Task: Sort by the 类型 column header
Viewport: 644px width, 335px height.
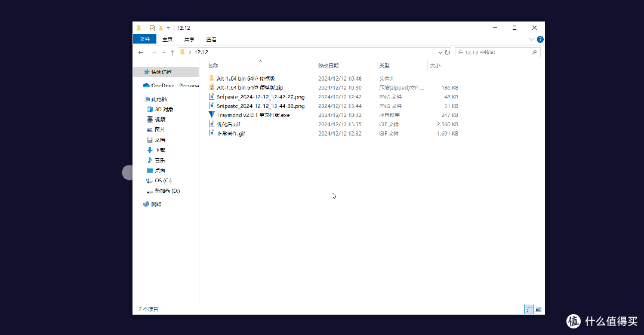Action: point(384,66)
